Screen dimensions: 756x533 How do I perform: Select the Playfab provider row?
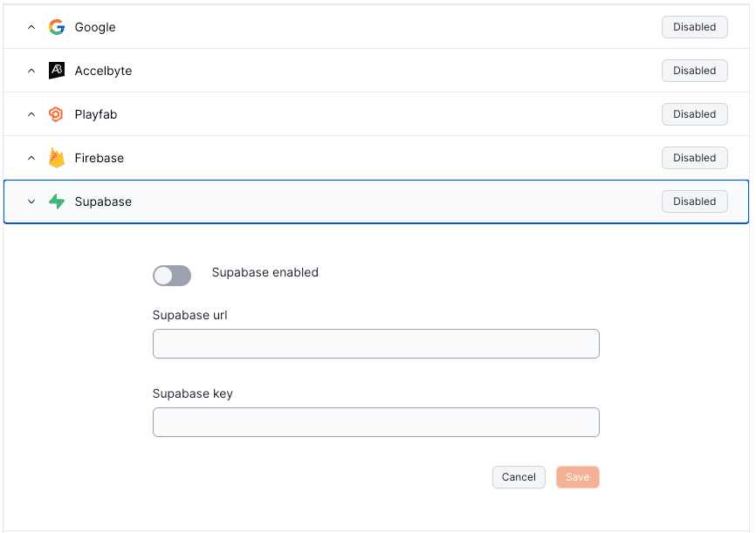click(262, 114)
